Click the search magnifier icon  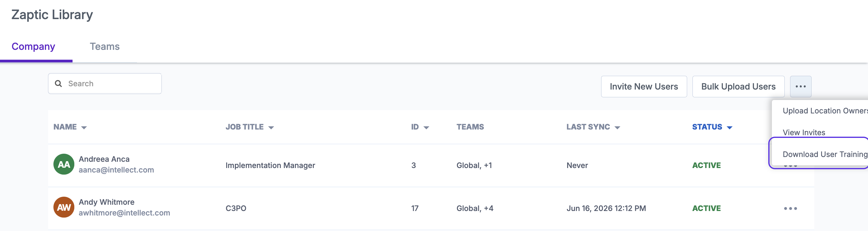coord(58,84)
